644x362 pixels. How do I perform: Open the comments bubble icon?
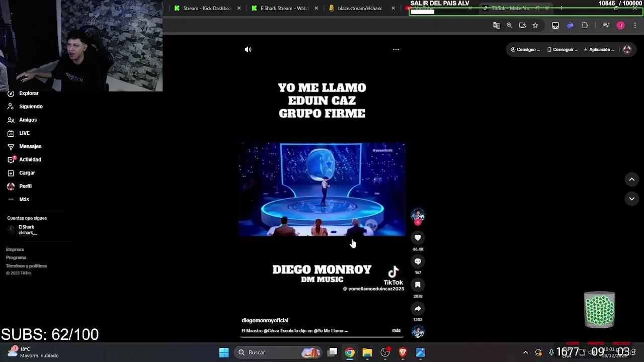(418, 261)
